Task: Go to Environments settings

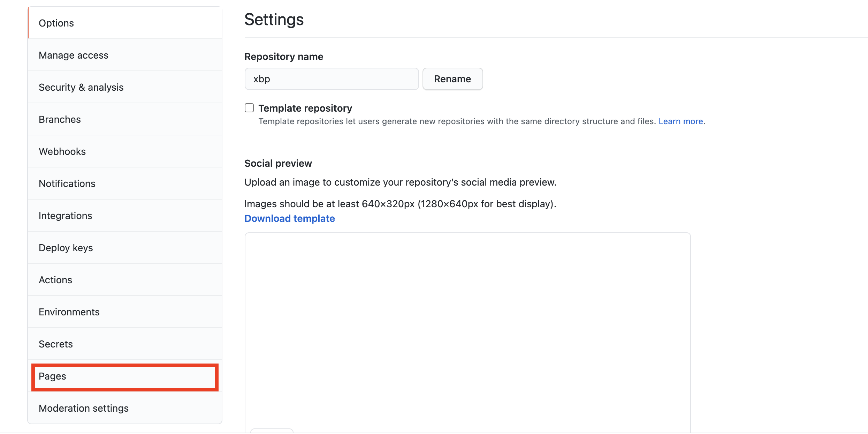Action: pyautogui.click(x=69, y=312)
